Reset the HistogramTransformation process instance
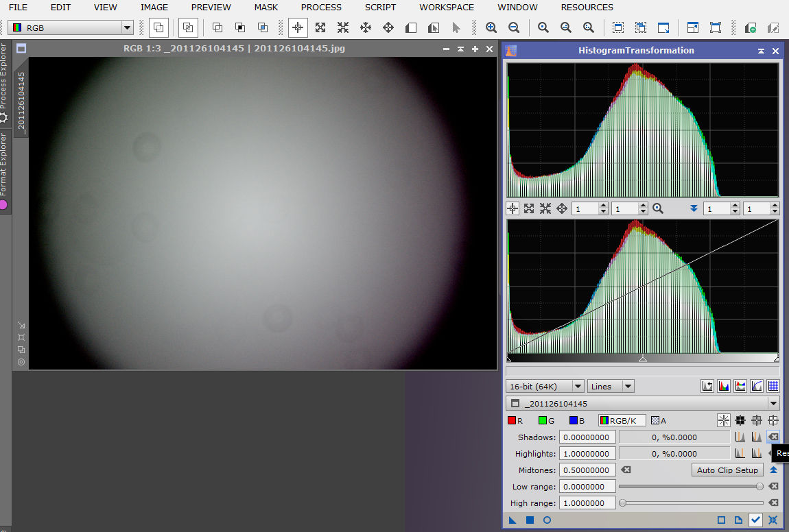Image resolution: width=789 pixels, height=532 pixels. (x=773, y=520)
